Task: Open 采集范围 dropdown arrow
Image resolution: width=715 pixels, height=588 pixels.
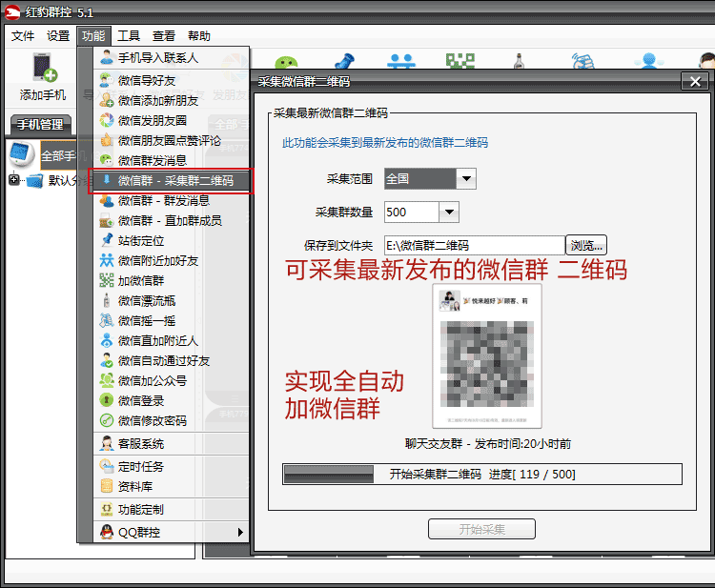Action: [466, 178]
